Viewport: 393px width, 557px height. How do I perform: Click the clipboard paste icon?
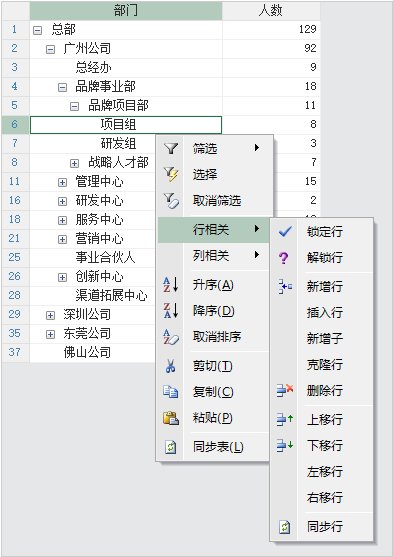171,418
